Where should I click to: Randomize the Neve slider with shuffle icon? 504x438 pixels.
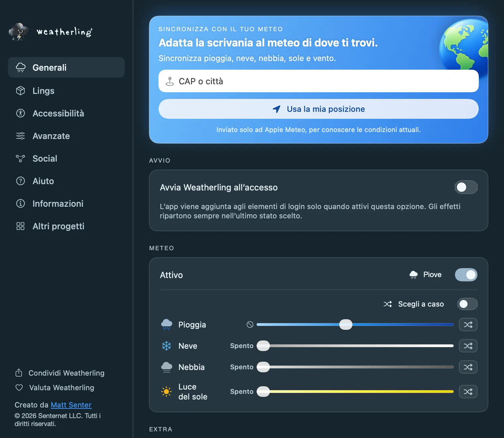(468, 346)
